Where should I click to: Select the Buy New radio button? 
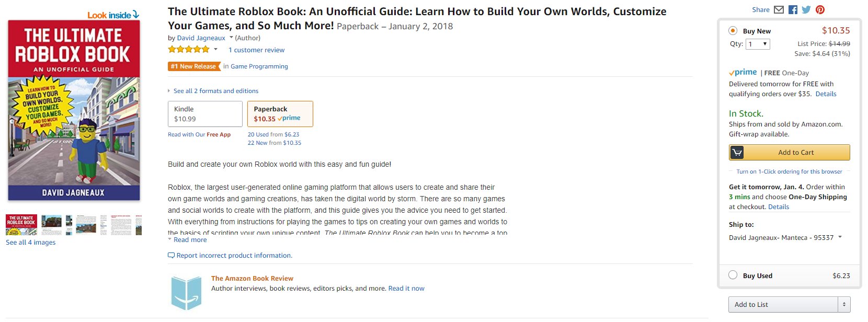click(733, 31)
